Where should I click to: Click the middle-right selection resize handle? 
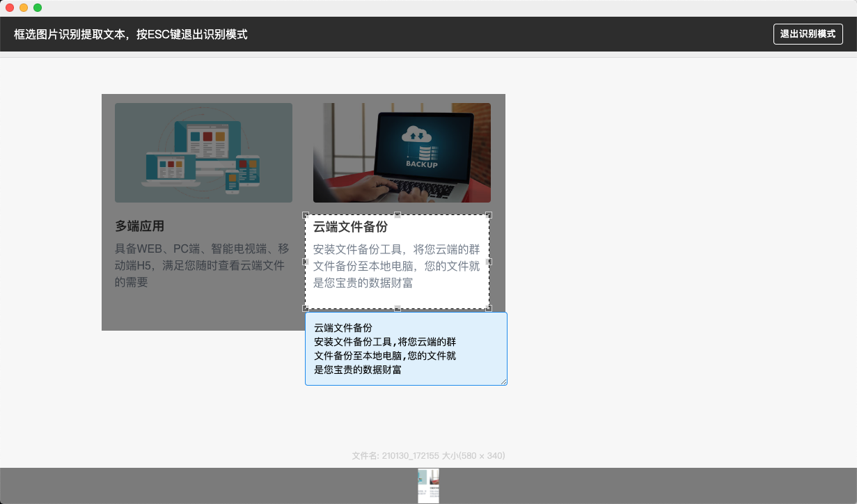pos(489,262)
